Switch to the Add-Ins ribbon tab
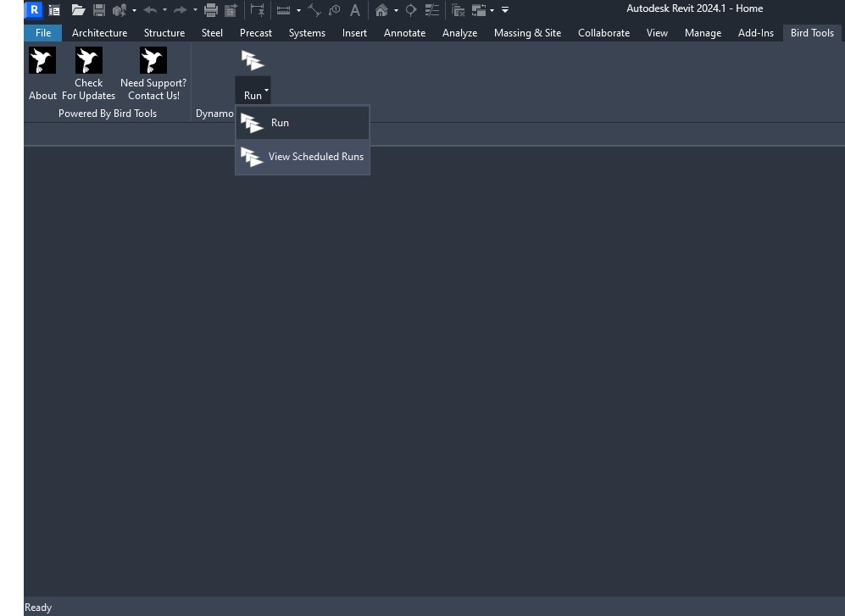845x616 pixels. [x=755, y=33]
